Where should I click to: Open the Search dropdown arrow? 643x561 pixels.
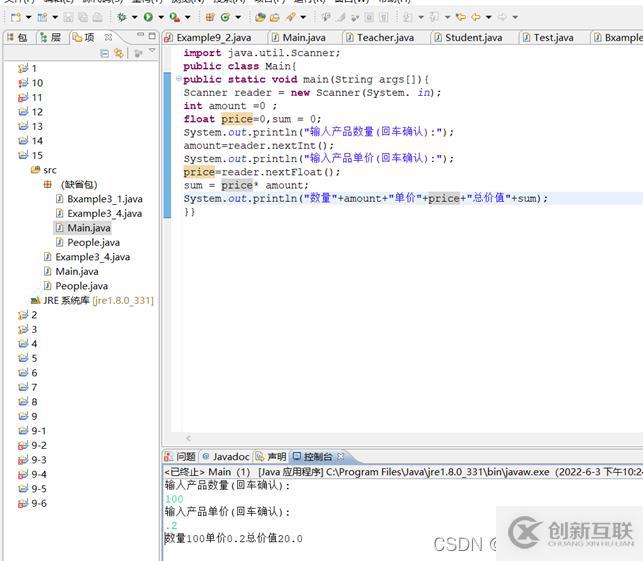303,17
